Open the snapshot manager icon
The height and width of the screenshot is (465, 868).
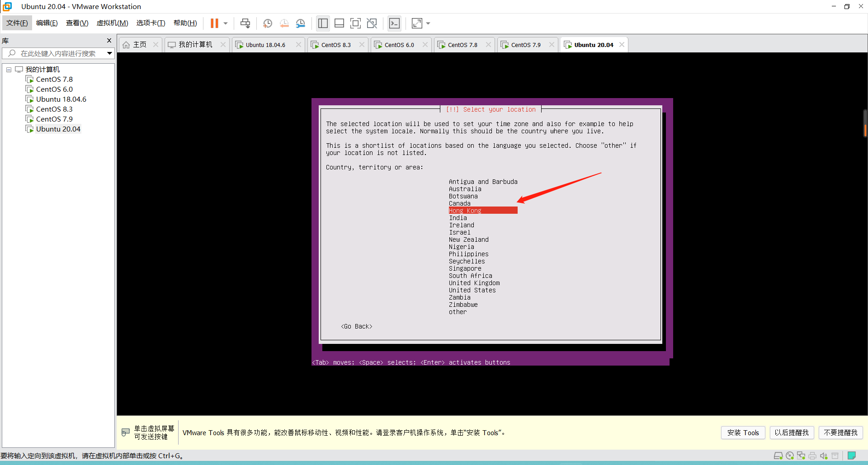tap(301, 23)
